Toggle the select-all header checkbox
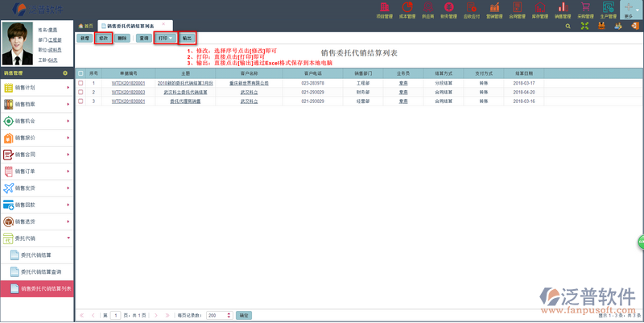Screen dimensions: 644x323 80,73
